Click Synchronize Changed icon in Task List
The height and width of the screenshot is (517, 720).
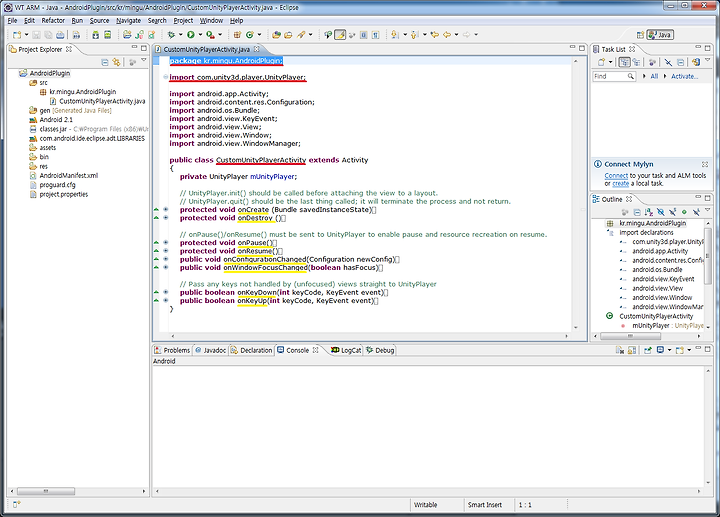(696, 62)
